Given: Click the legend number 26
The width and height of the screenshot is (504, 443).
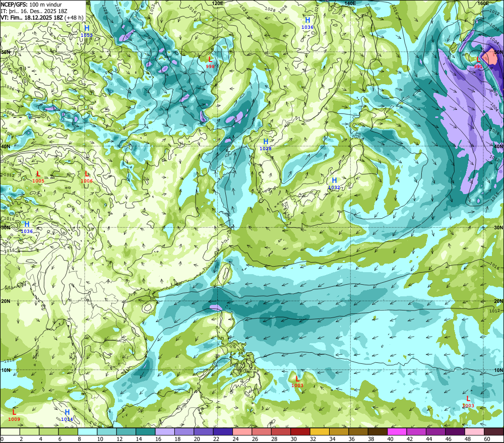Looking at the screenshot, I should (255, 439).
